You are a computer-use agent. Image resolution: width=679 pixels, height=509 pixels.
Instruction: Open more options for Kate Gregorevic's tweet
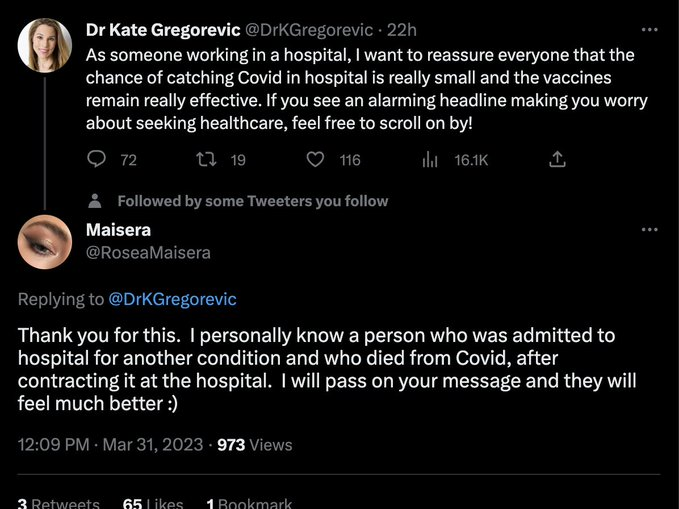(x=650, y=30)
